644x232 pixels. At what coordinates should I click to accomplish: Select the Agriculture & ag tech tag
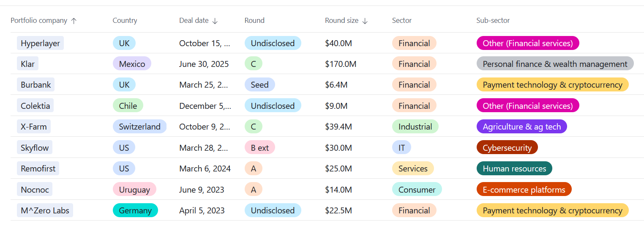pyautogui.click(x=521, y=127)
